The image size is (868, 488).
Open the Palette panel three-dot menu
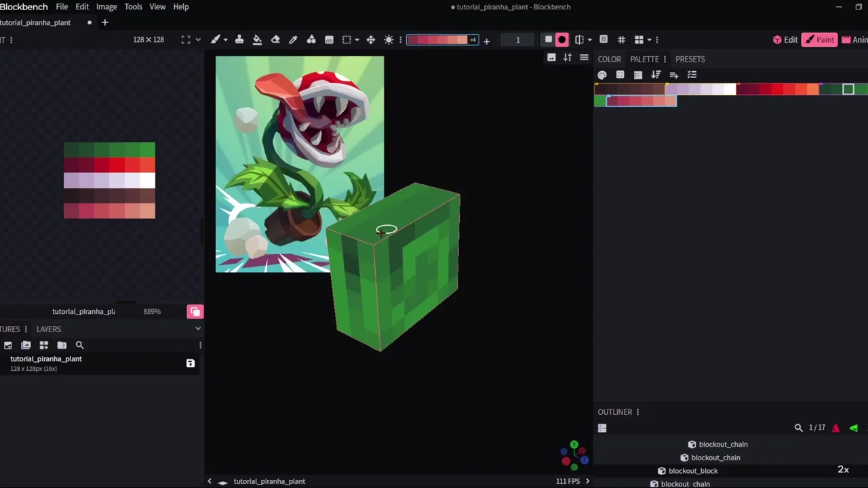(665, 59)
